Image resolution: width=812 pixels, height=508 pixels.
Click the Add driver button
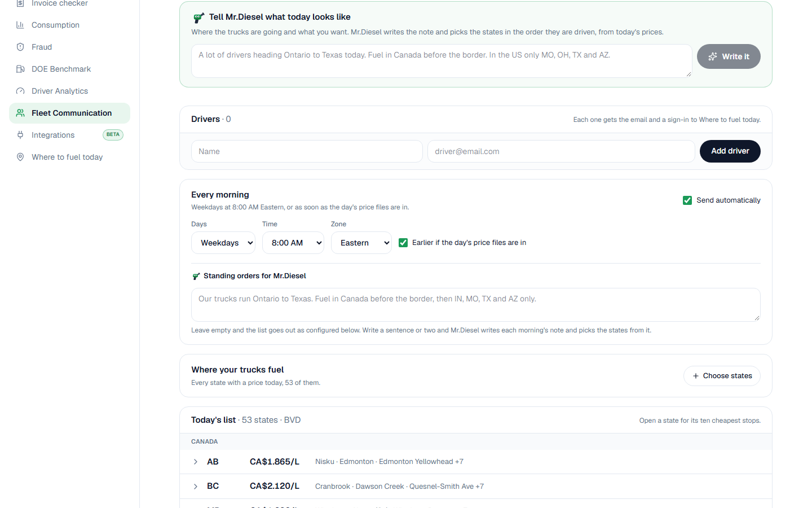tap(730, 151)
